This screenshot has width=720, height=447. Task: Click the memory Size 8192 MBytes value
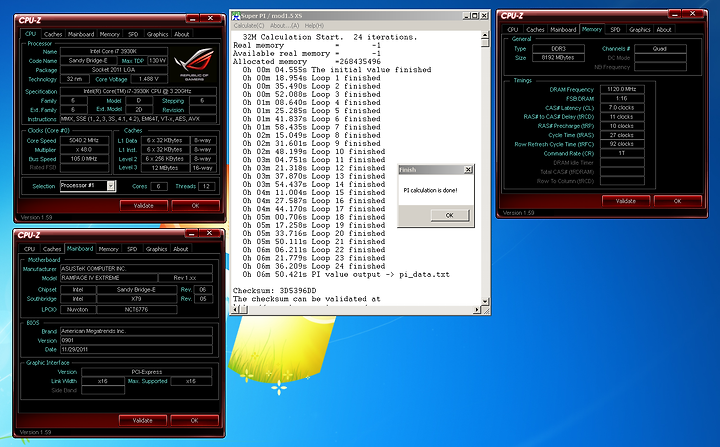coord(558,57)
